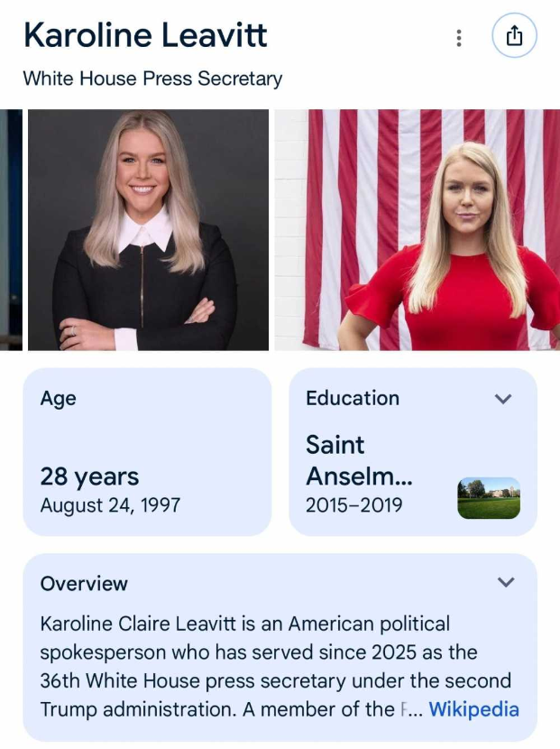
Task: View the photo with American flag background
Action: (x=418, y=230)
